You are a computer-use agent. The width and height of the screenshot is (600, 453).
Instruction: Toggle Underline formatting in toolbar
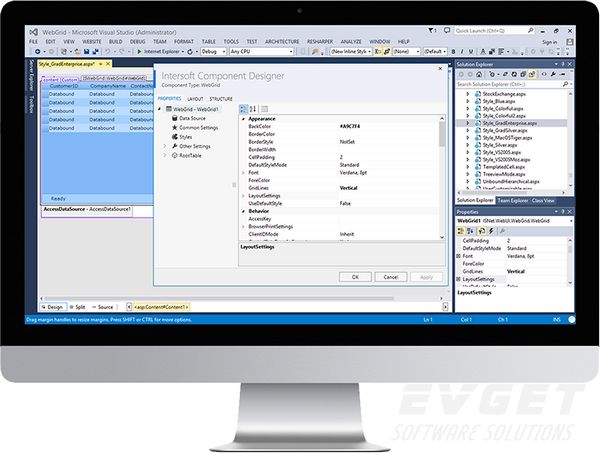tap(471, 51)
